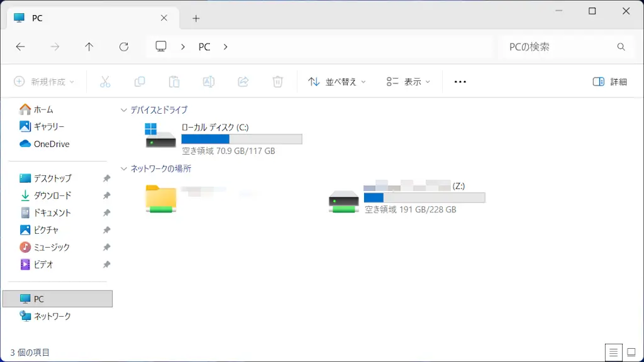The width and height of the screenshot is (644, 362).
Task: Select ダウンロード in the navigation pane
Action: [52, 195]
